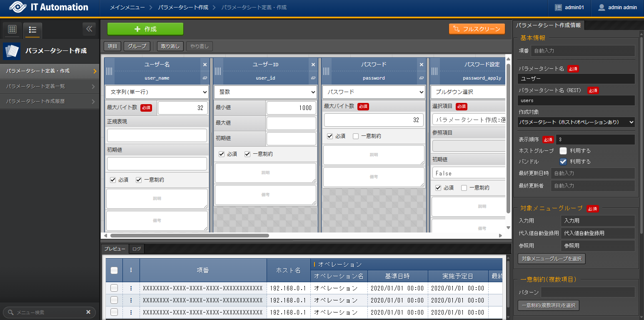Remove the ユーザー名 column with X icon
The image size is (644, 320).
(205, 65)
